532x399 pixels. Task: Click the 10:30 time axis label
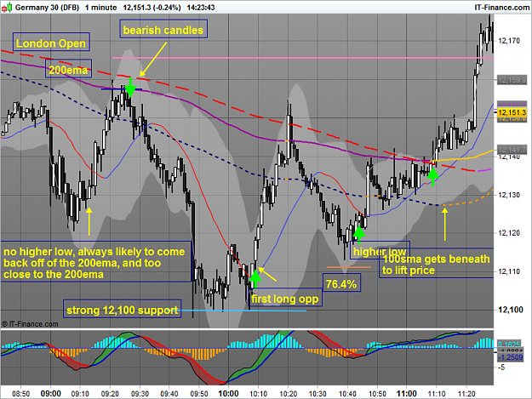coord(317,394)
